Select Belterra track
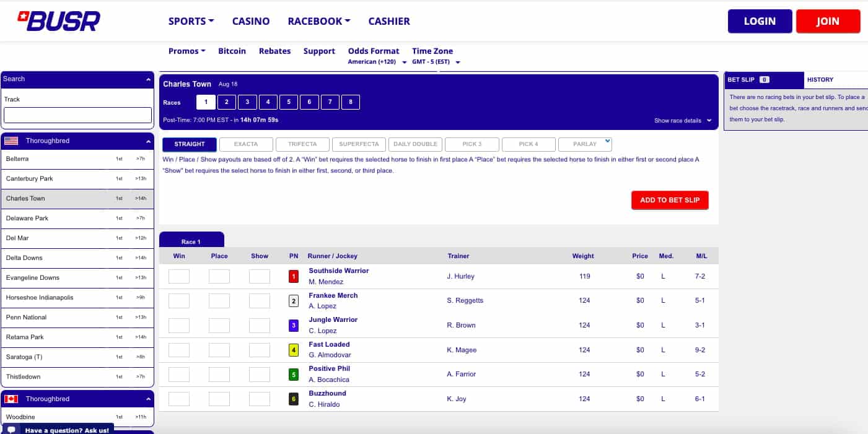 [x=77, y=159]
